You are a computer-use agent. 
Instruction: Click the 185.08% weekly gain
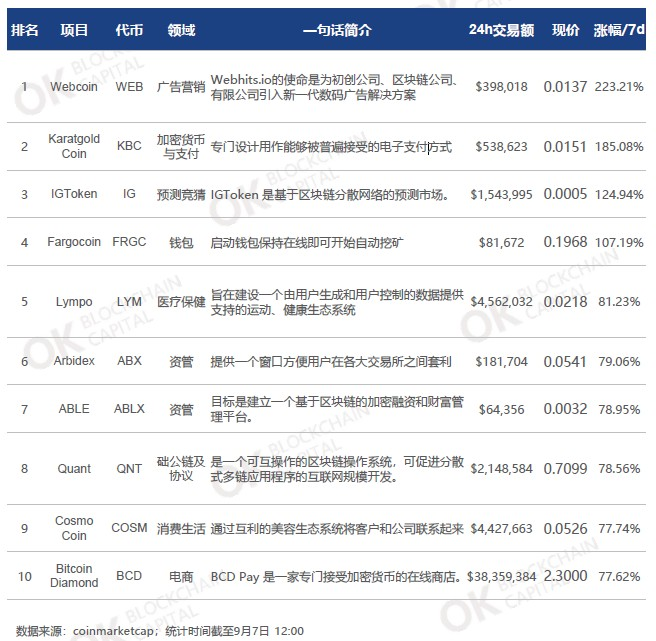click(x=619, y=146)
